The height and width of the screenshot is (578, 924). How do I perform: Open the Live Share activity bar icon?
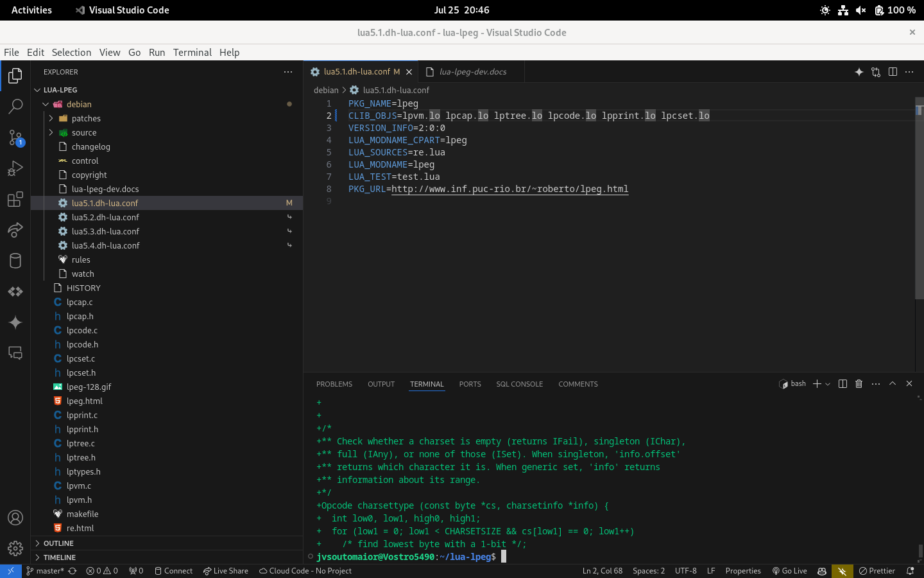[15, 230]
